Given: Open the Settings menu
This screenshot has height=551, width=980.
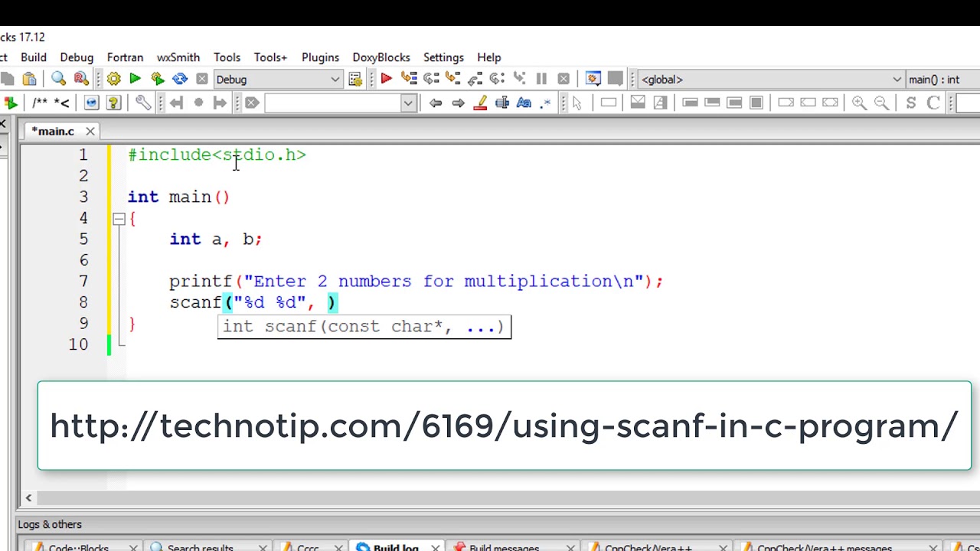Looking at the screenshot, I should pos(443,57).
